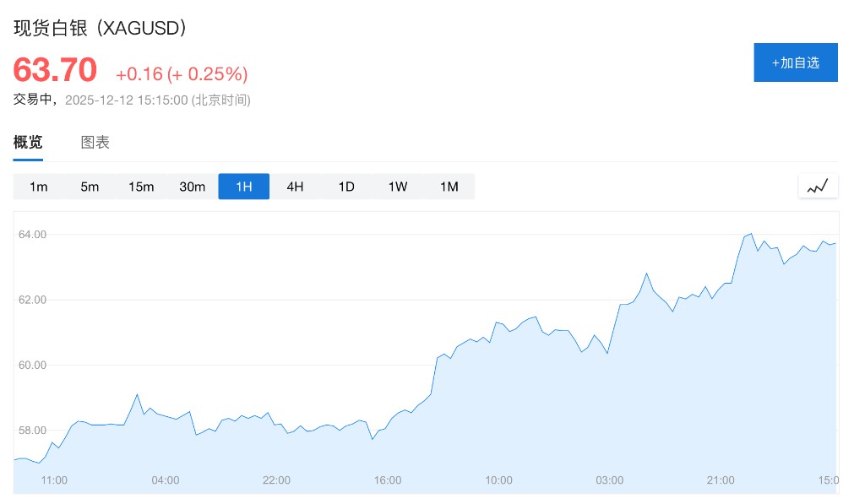Image resolution: width=865 pixels, height=504 pixels.
Task: Select the 1m timeframe
Action: click(x=39, y=187)
